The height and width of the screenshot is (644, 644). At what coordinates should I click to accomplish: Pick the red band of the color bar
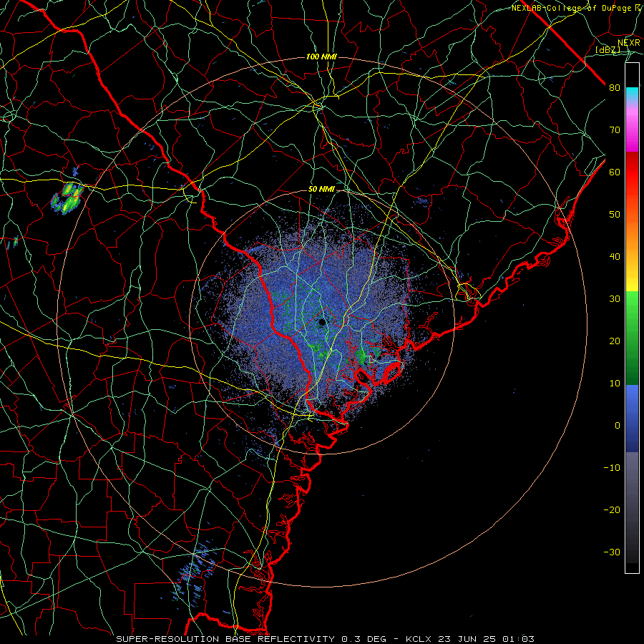pyautogui.click(x=632, y=172)
